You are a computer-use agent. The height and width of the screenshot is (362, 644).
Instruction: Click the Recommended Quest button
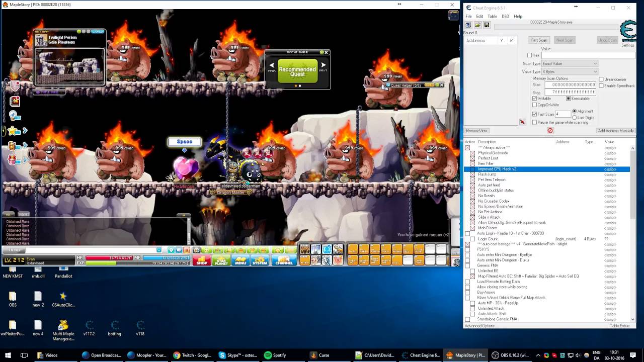(297, 71)
